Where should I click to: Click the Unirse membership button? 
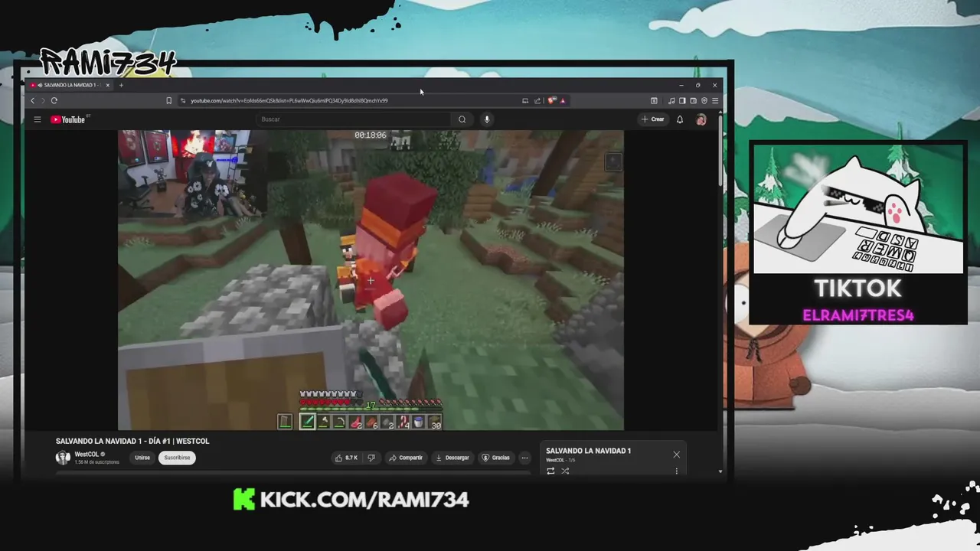point(142,458)
